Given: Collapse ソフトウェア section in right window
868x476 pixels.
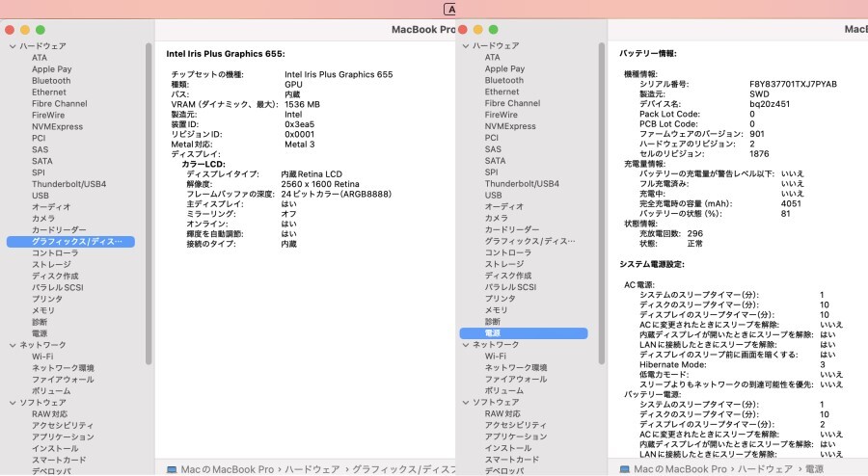Looking at the screenshot, I should pyautogui.click(x=466, y=402).
